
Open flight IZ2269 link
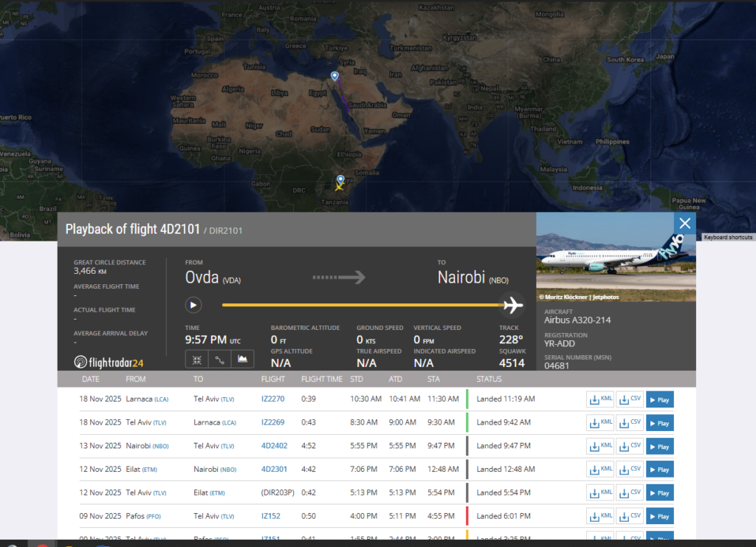pyautogui.click(x=272, y=423)
